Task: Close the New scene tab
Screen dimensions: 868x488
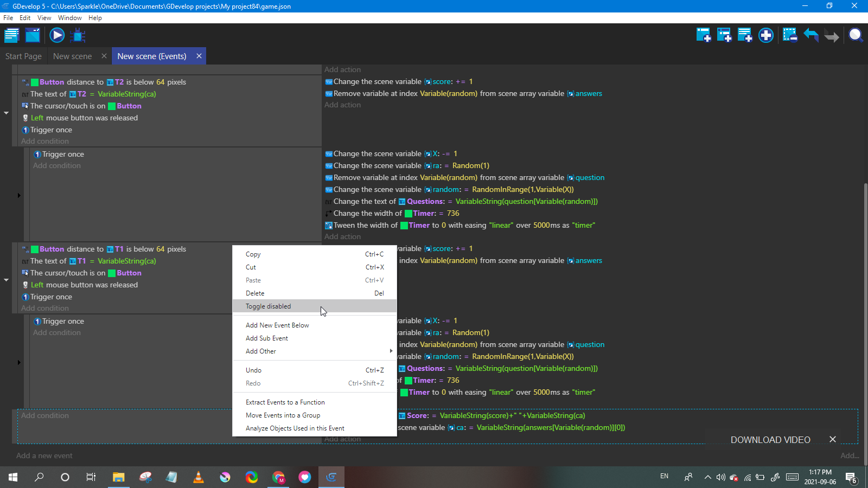Action: pos(104,56)
